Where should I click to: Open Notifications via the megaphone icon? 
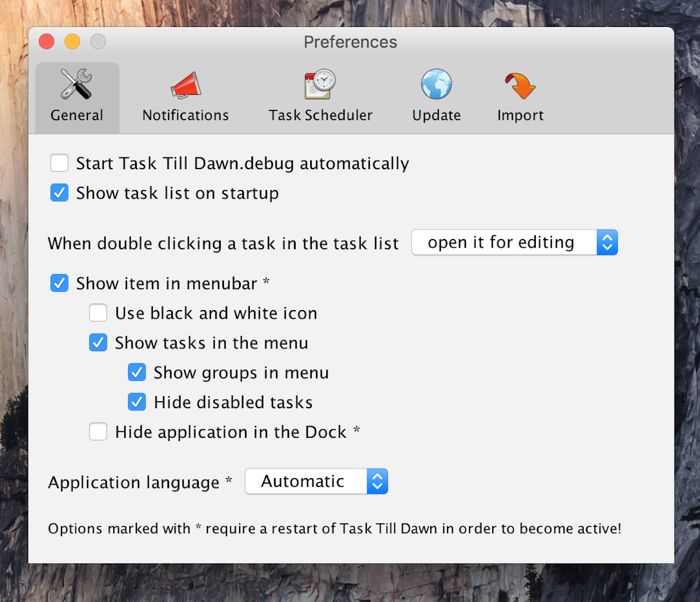[x=186, y=85]
